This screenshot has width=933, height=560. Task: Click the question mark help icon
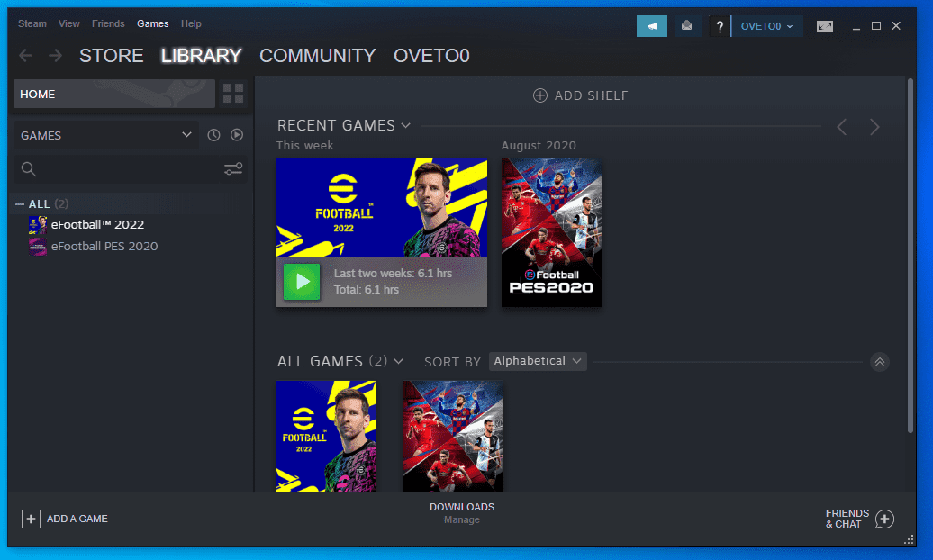click(x=719, y=26)
